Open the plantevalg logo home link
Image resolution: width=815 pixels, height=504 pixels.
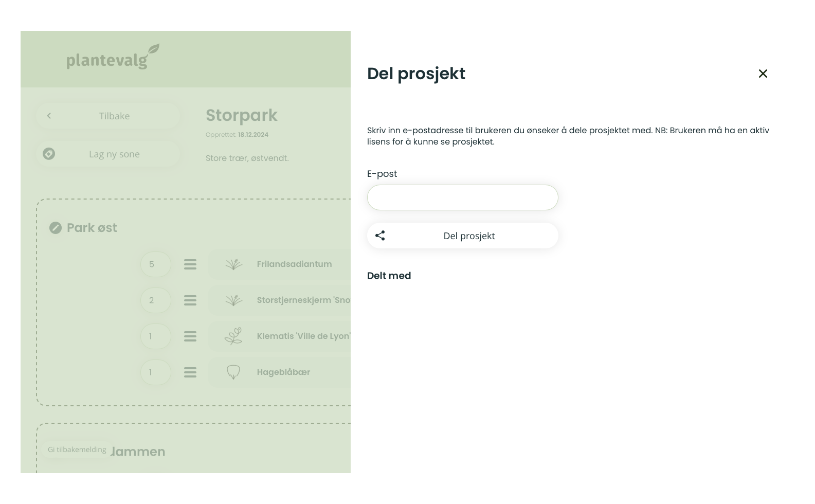pyautogui.click(x=113, y=57)
